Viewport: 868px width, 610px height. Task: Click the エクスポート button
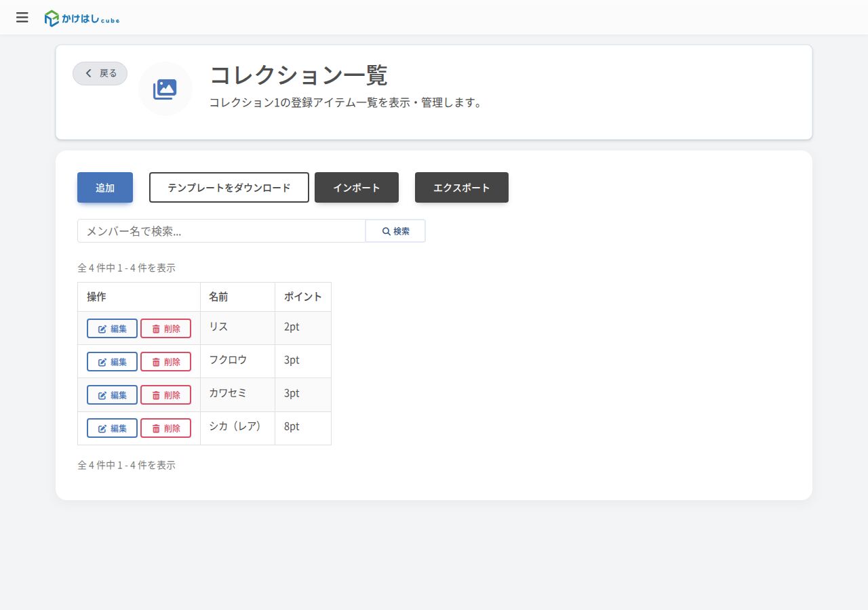462,188
